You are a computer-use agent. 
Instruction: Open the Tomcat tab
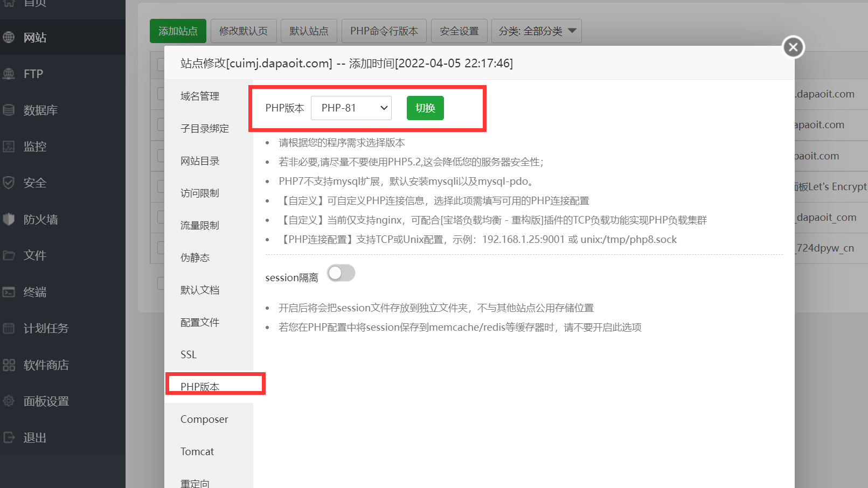[x=209, y=451]
